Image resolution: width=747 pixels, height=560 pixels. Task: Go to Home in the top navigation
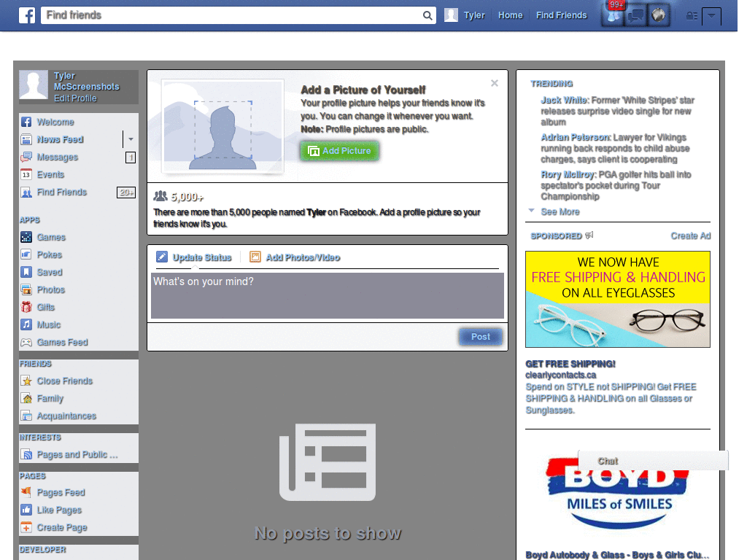pos(510,15)
